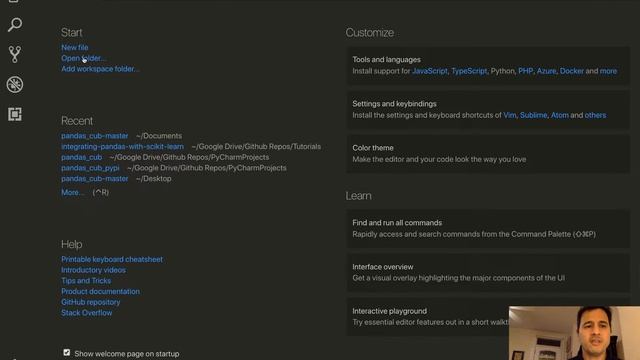Open the Search view icon
The image size is (640, 360).
tap(15, 24)
